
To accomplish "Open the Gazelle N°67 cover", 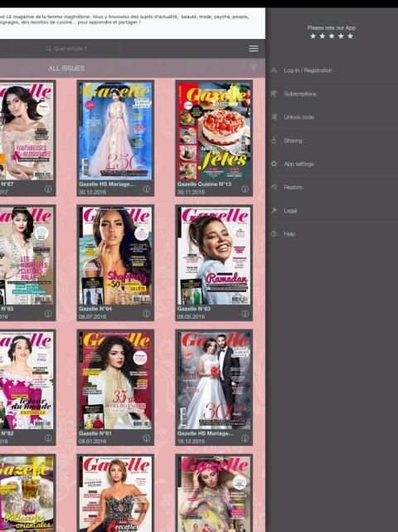I will click(27, 130).
